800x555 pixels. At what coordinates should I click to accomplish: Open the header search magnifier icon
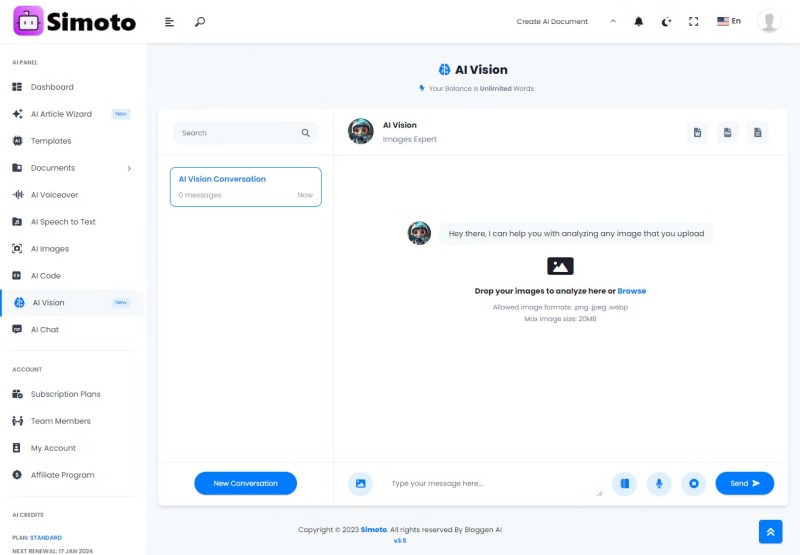click(x=200, y=21)
